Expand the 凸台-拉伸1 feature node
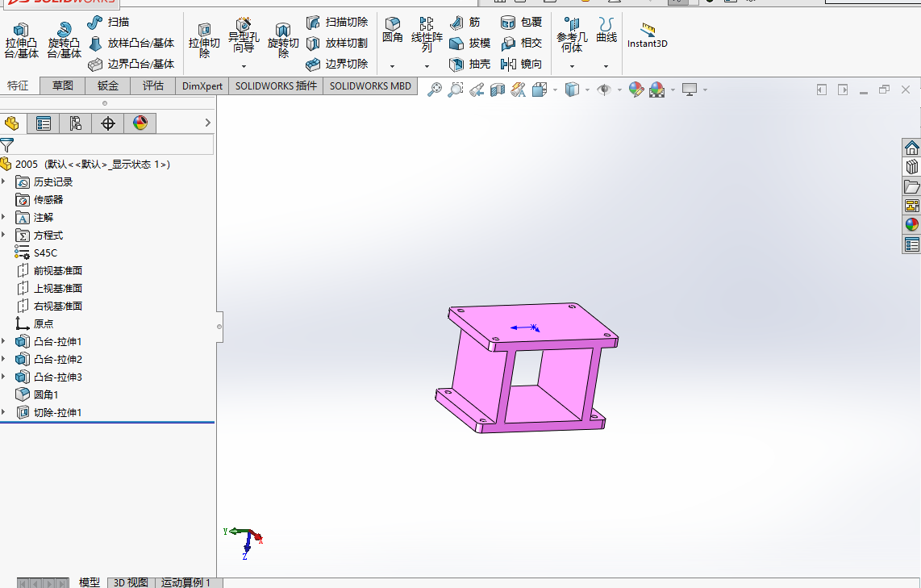921x588 pixels. pyautogui.click(x=3, y=341)
